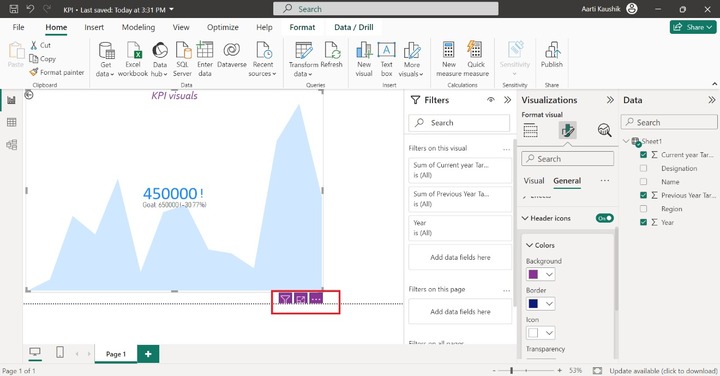Click the dark blue Border color swatch
The height and width of the screenshot is (376, 720).
[x=534, y=304]
